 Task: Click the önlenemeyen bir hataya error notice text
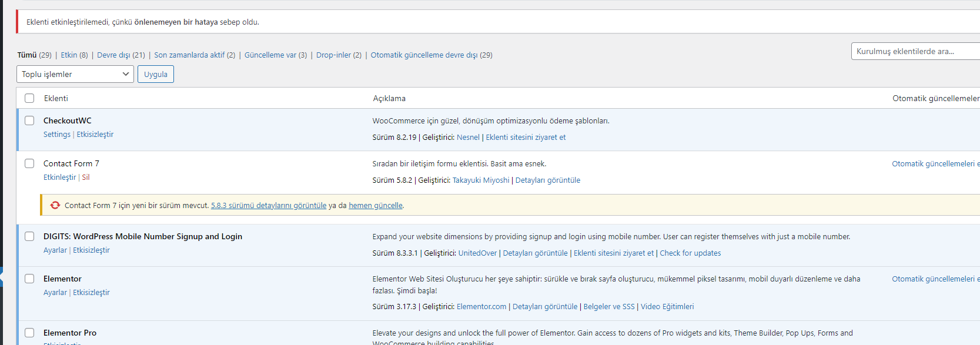point(176,22)
